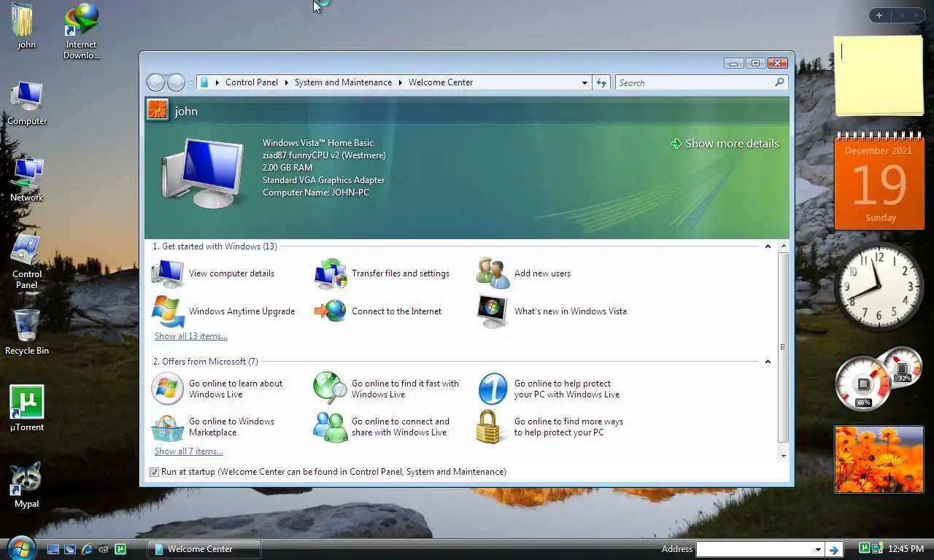
Task: Click Show Desktop in Quick Launch
Action: click(53, 549)
